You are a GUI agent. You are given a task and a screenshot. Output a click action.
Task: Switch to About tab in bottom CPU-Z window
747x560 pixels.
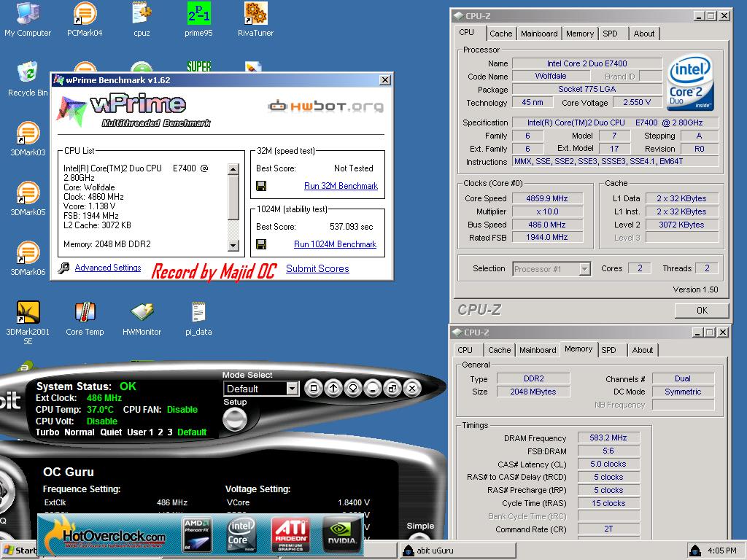(643, 350)
